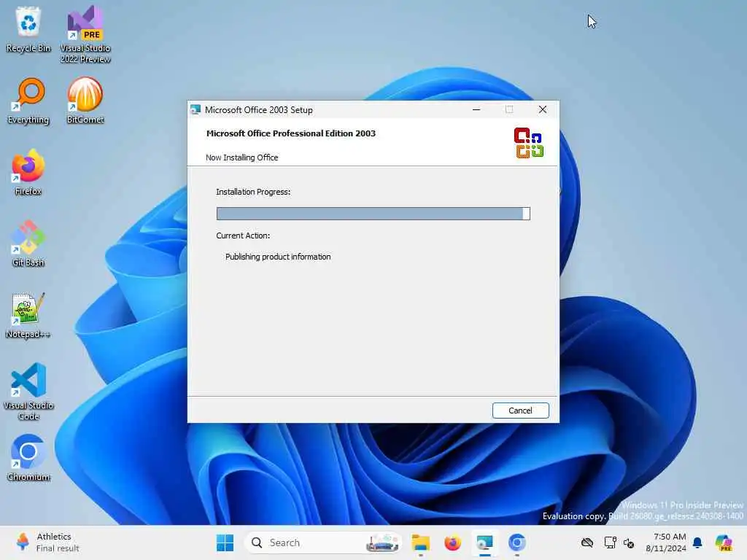Screen dimensions: 747x560
Task: Select "Publishing product information" status text
Action: pyautogui.click(x=278, y=257)
